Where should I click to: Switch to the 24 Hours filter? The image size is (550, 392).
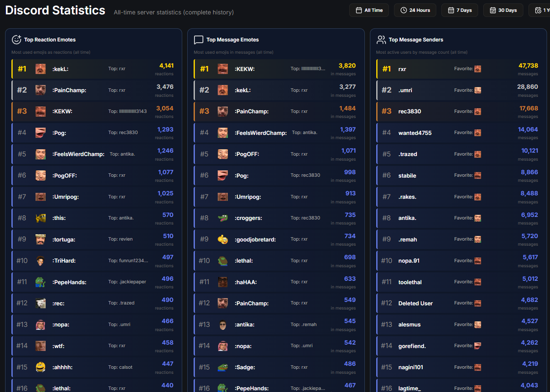click(415, 10)
